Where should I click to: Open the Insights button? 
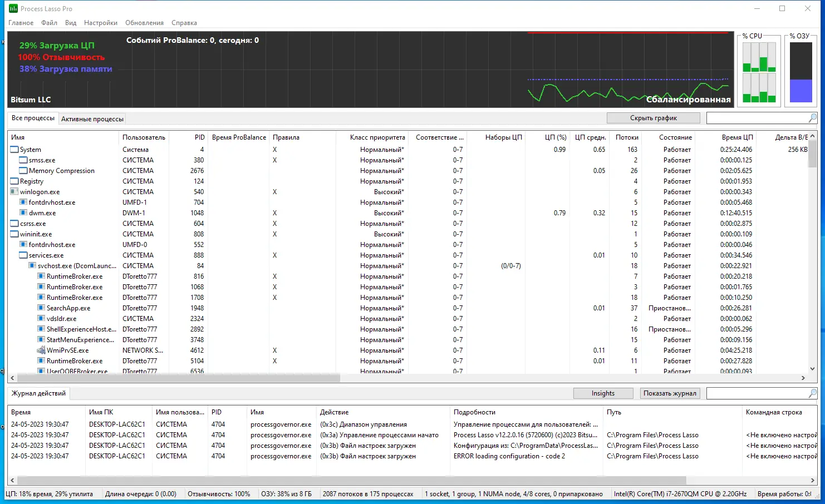603,393
